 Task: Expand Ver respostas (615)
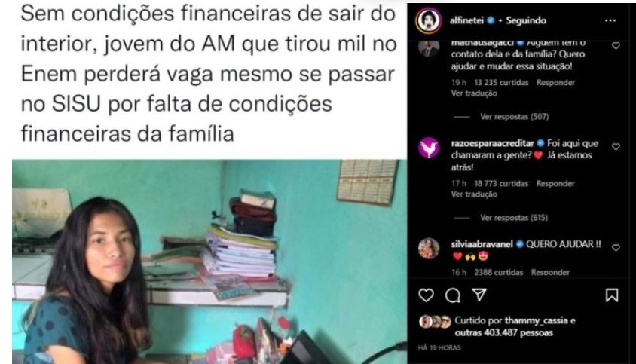514,218
